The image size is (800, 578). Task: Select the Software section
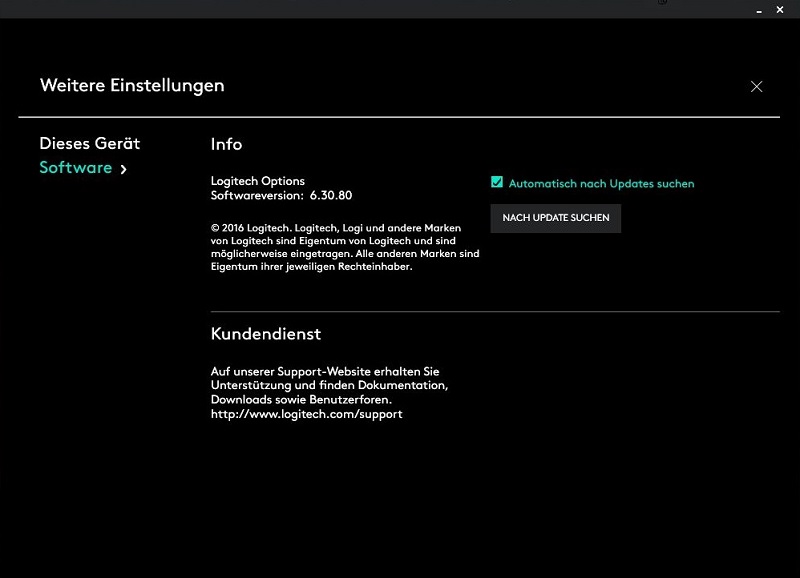(76, 167)
